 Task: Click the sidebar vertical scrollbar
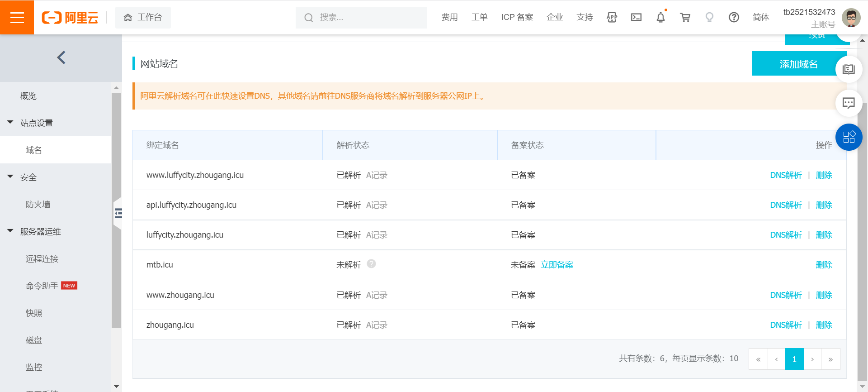[116, 210]
